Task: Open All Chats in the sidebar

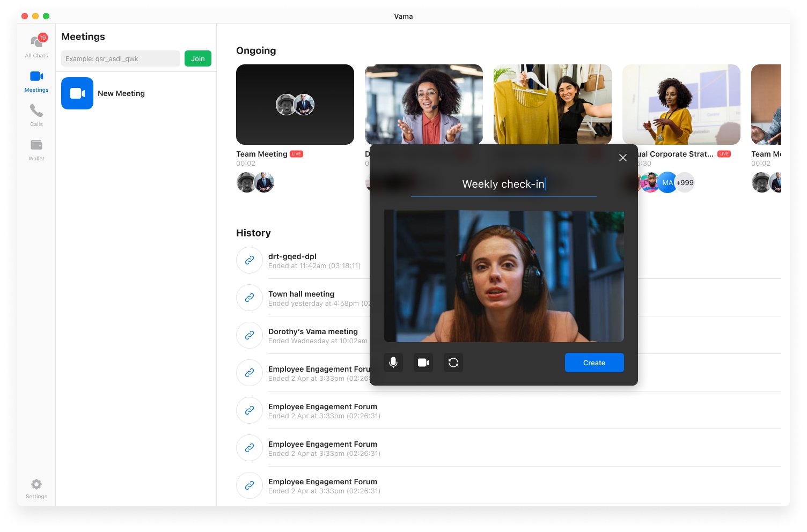Action: pyautogui.click(x=36, y=46)
